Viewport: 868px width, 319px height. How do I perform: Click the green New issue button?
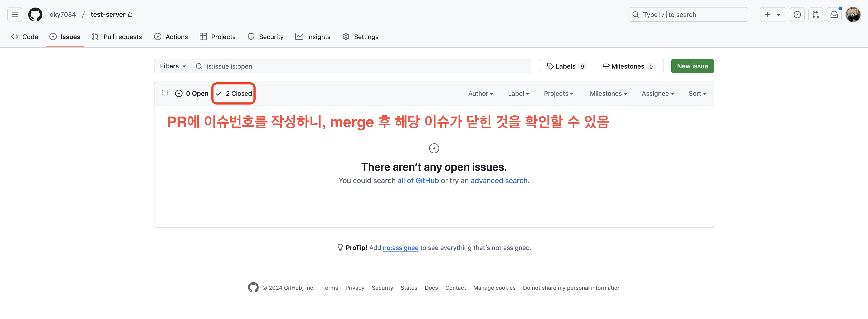(x=692, y=66)
